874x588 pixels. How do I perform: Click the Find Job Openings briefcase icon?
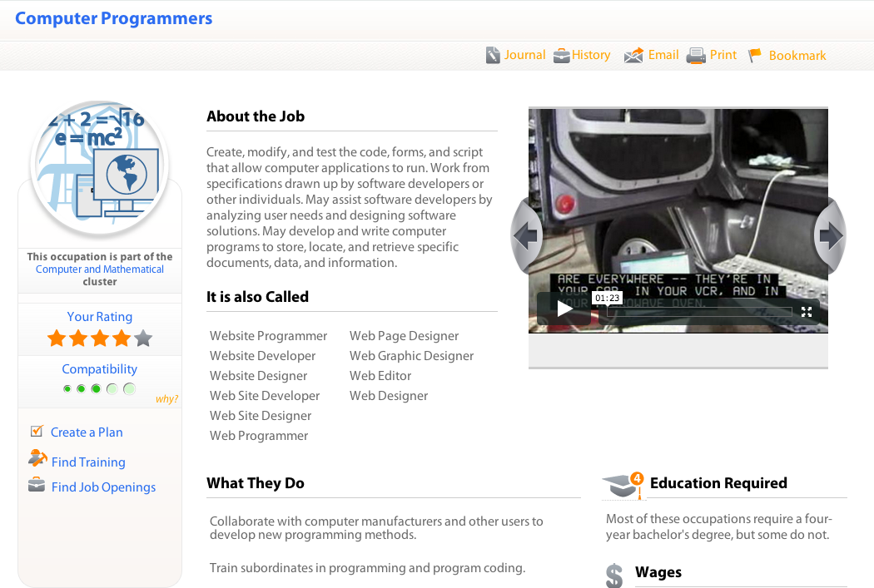tap(37, 485)
